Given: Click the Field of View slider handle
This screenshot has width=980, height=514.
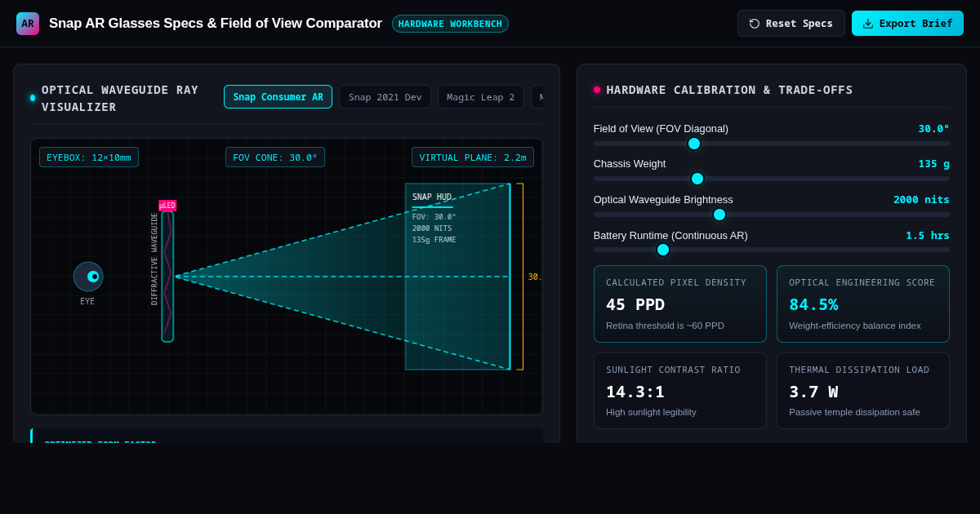Looking at the screenshot, I should tap(694, 144).
